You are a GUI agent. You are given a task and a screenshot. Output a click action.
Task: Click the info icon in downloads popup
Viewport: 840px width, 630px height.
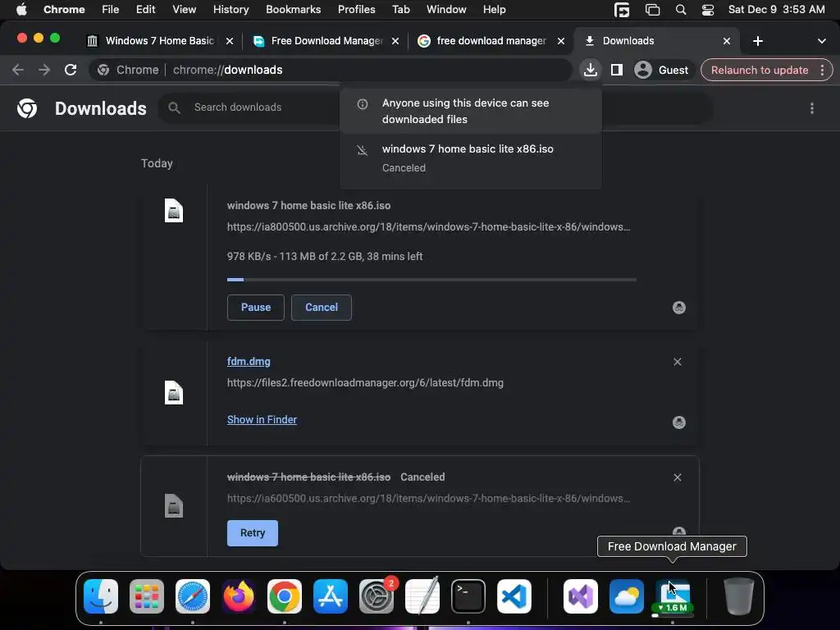click(x=363, y=104)
